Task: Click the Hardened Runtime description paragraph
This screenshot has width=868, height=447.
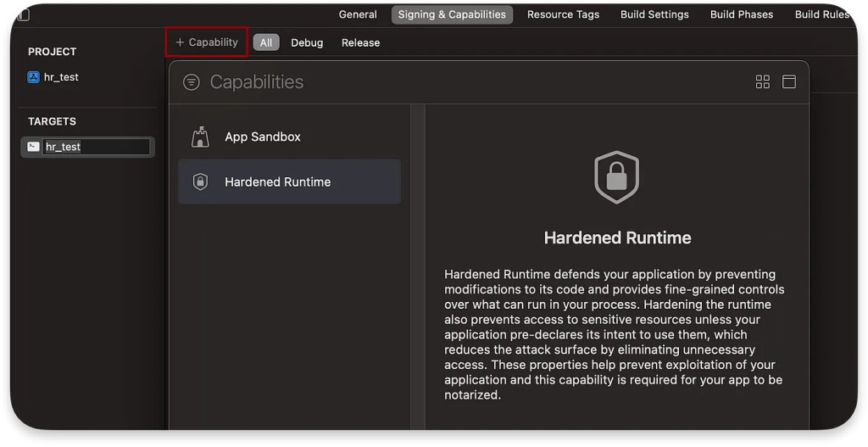Action: [x=615, y=334]
